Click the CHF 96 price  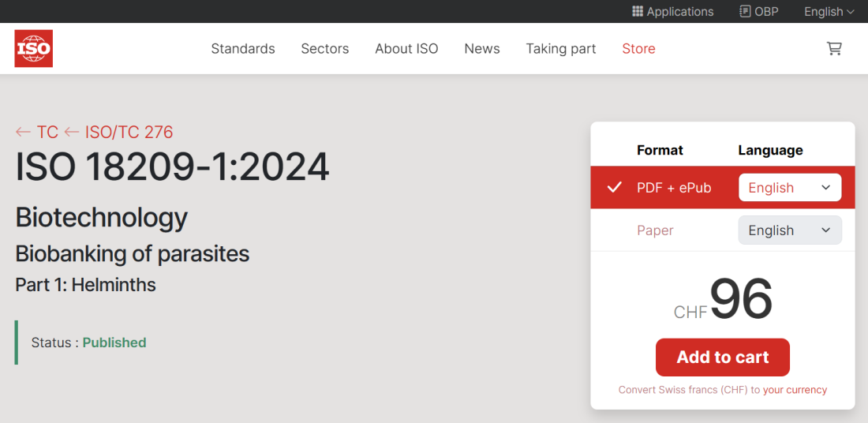(722, 300)
